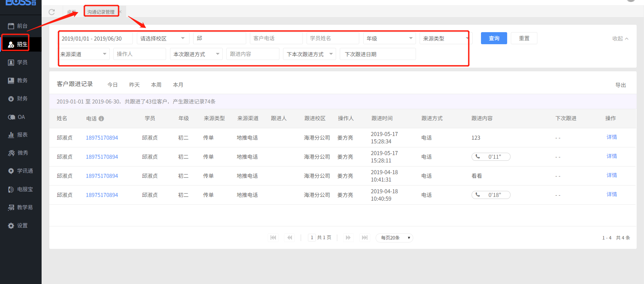Close the 沟通记录管理 tab
Viewport: 644px width, 284px height.
pyautogui.click(x=120, y=12)
